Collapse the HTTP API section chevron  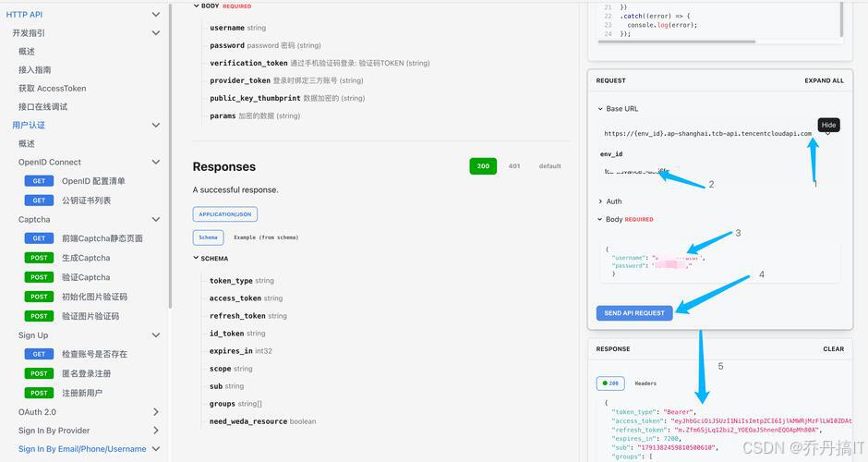pyautogui.click(x=156, y=15)
